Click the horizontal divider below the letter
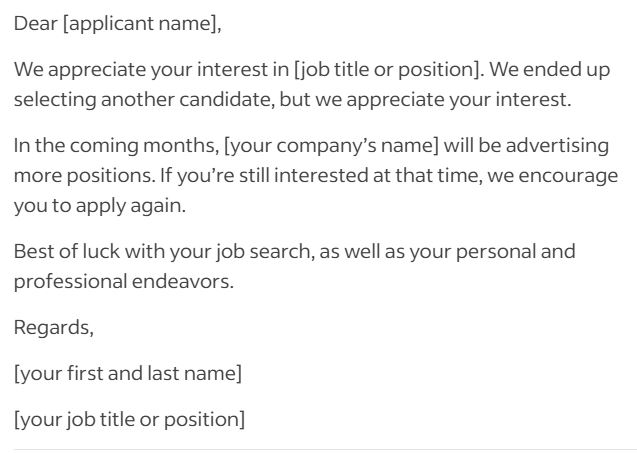Image resolution: width=637 pixels, height=453 pixels. pyautogui.click(x=318, y=449)
